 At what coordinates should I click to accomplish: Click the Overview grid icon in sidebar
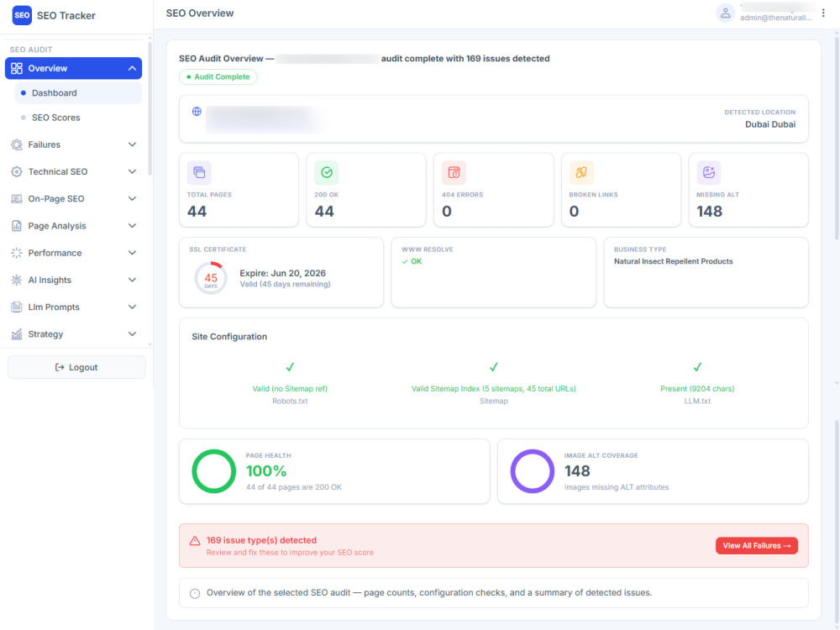[17, 69]
